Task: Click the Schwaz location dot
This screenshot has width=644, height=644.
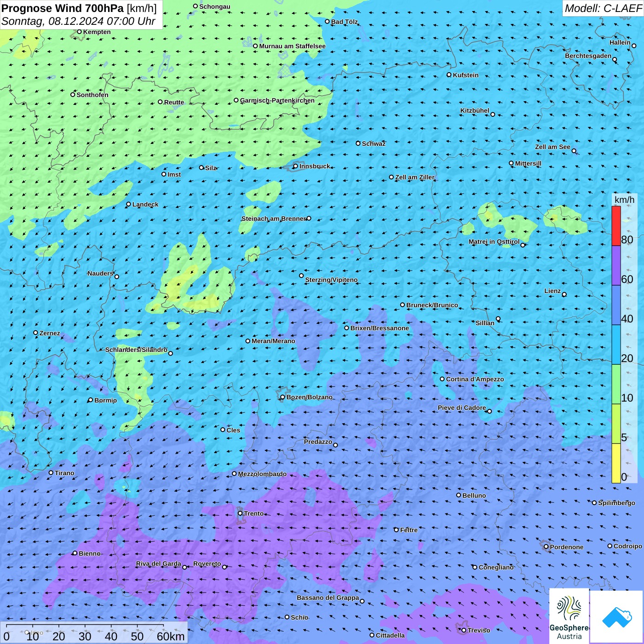Action: click(358, 144)
